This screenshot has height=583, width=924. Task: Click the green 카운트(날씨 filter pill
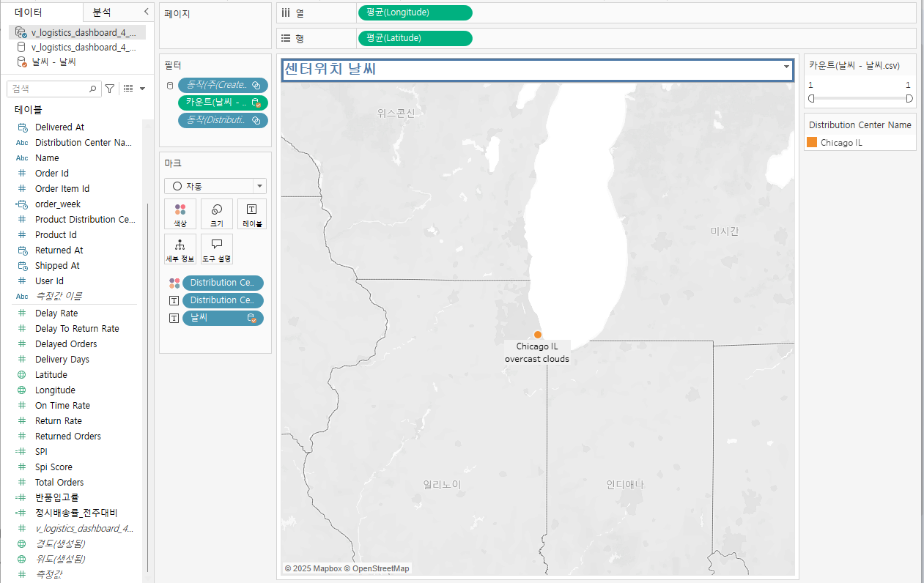click(223, 103)
